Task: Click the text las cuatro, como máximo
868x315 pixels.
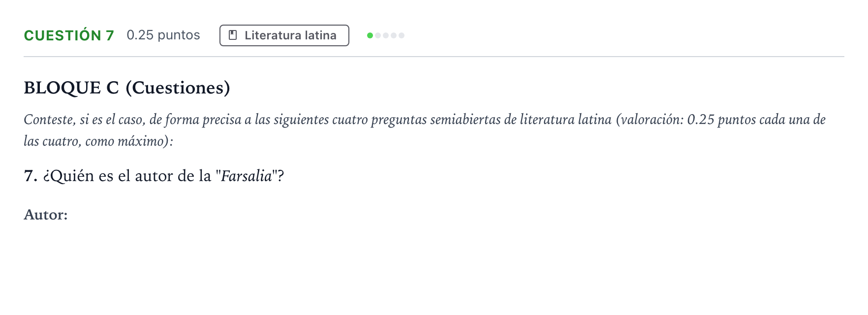Action: (x=96, y=141)
